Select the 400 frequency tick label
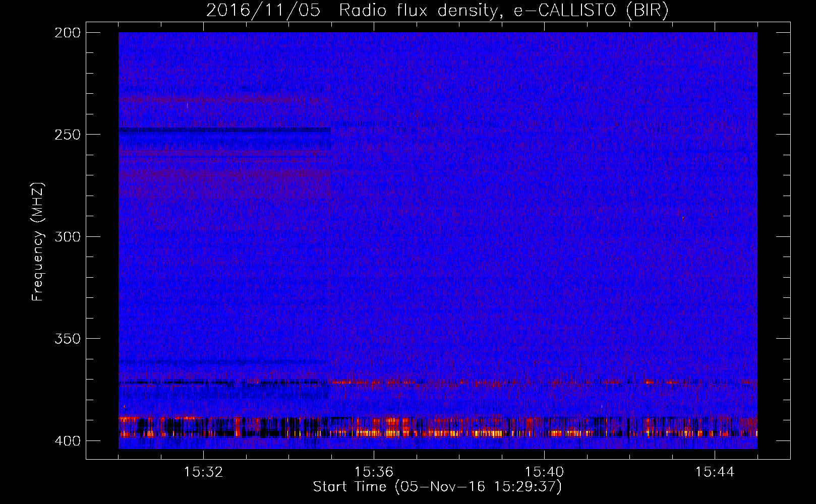Image resolution: width=816 pixels, height=504 pixels. [x=68, y=441]
